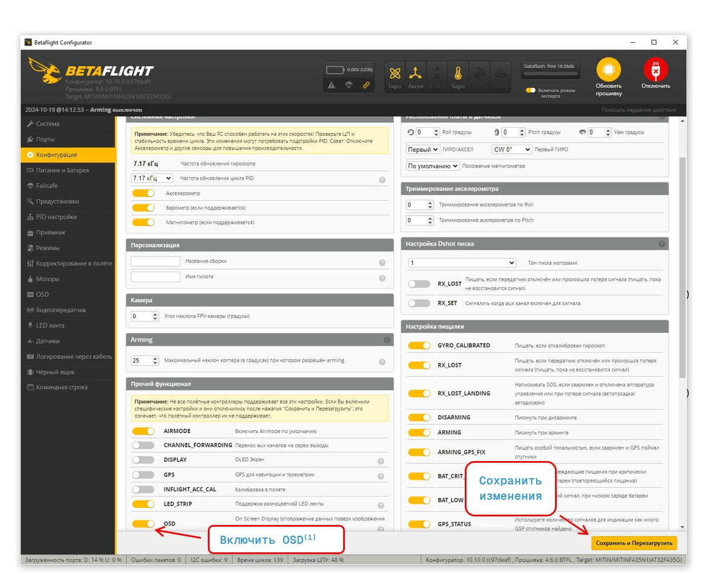The height and width of the screenshot is (582, 728).
Task: Enable the CHANNEL_FORWARDING switch
Action: tap(143, 445)
